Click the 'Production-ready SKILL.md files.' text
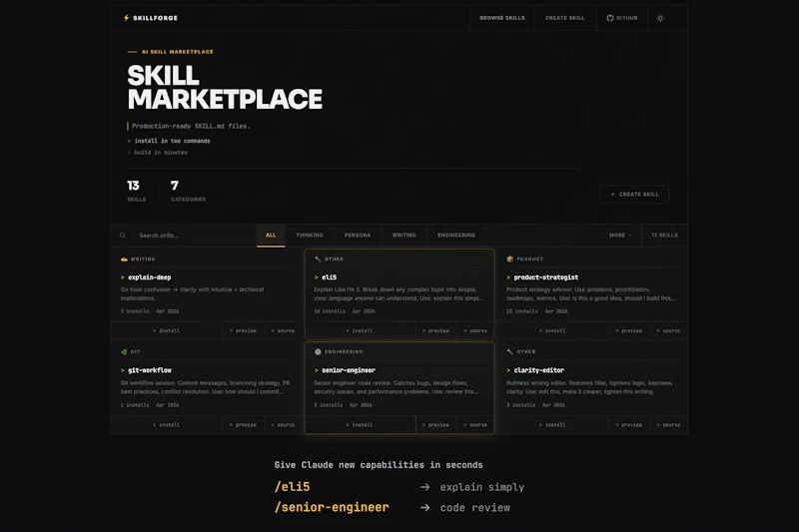799x532 pixels. [191, 126]
